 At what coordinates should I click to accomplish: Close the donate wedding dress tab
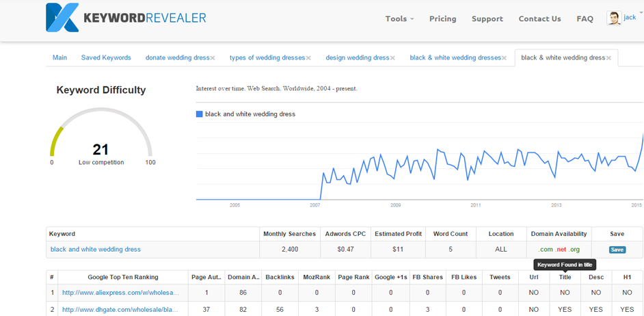click(213, 58)
